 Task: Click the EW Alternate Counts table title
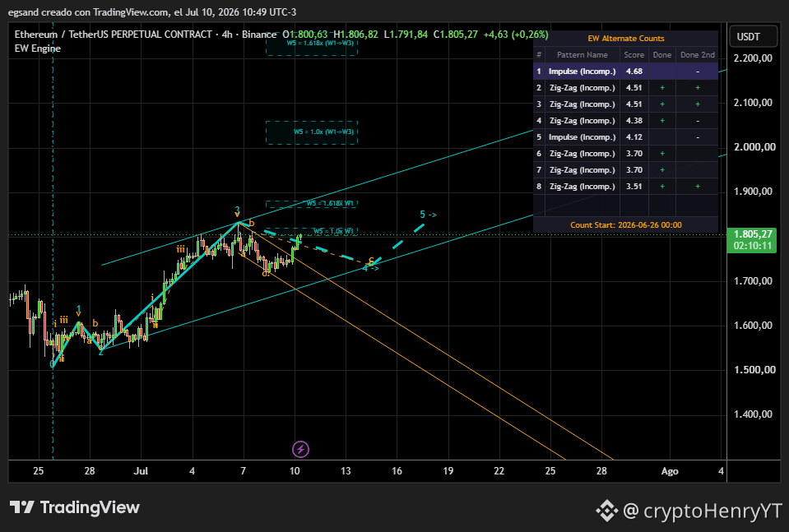coord(625,38)
